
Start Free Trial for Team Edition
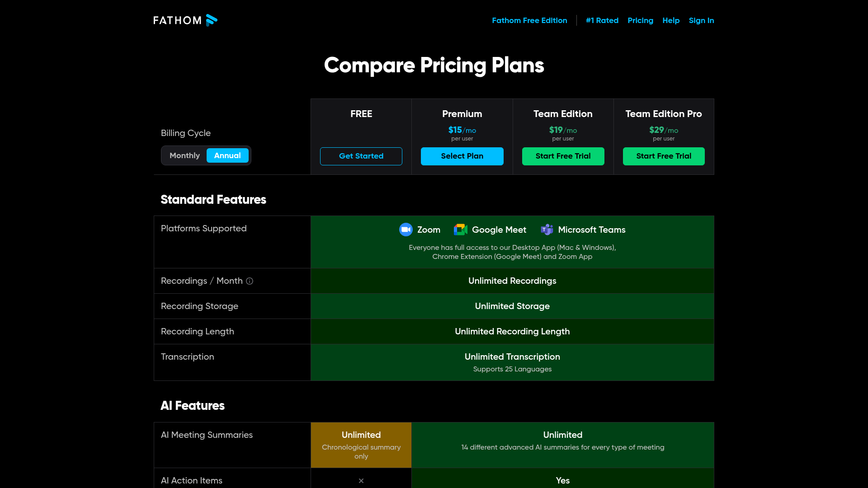click(563, 156)
